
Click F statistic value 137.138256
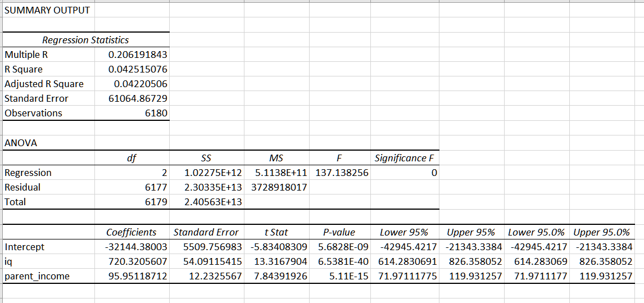tap(340, 173)
